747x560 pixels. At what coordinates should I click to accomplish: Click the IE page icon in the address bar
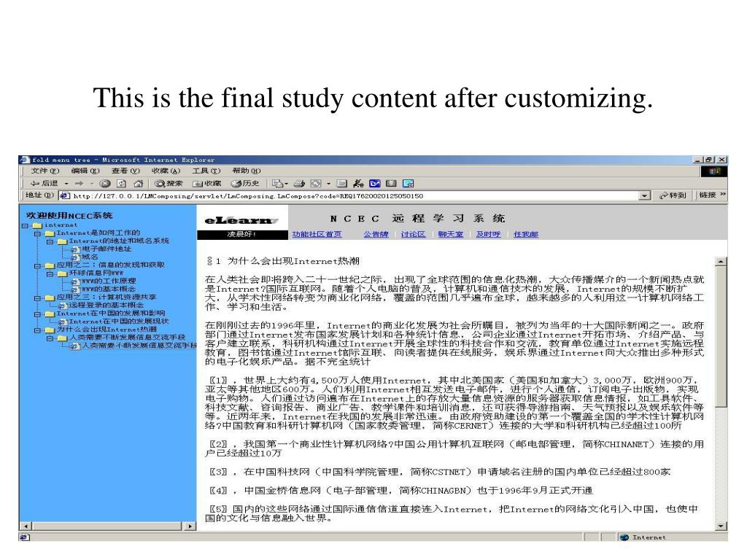click(x=65, y=195)
